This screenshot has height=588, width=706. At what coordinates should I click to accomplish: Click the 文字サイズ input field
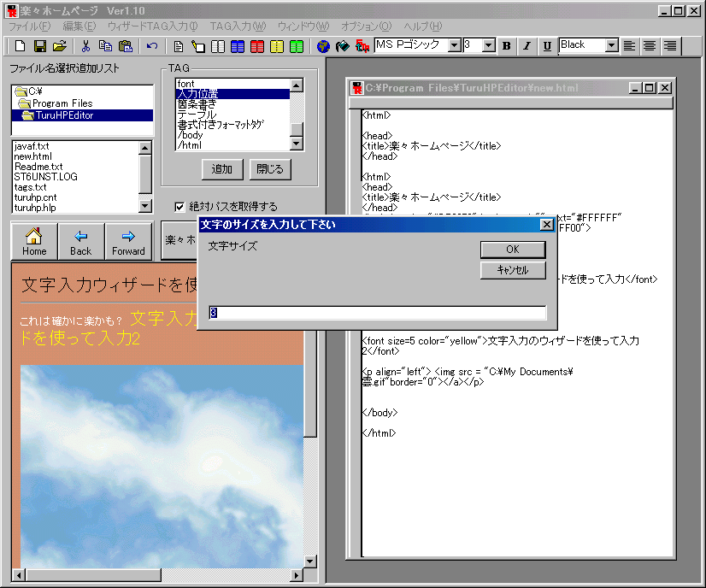[377, 313]
